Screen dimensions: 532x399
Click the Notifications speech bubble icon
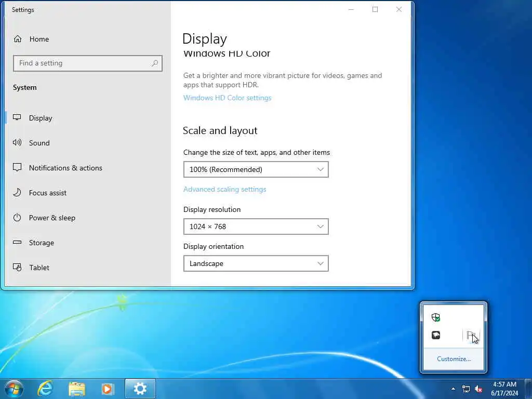point(17,167)
